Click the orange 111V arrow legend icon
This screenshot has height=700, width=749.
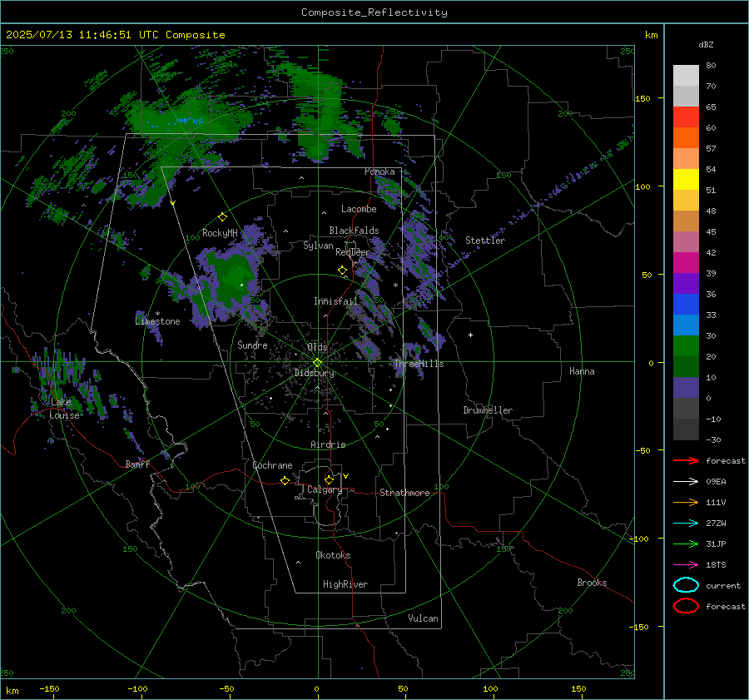(686, 502)
